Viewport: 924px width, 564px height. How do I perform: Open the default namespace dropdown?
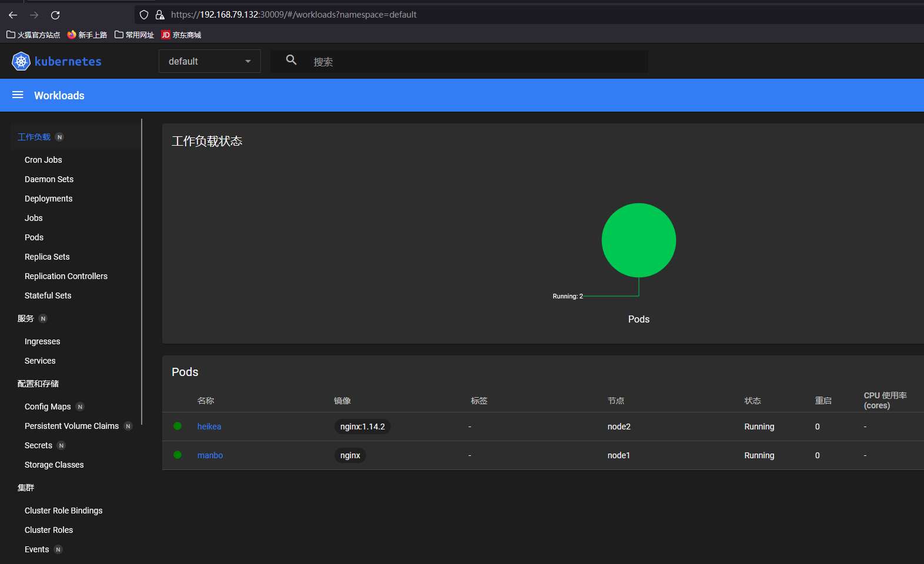pos(209,61)
